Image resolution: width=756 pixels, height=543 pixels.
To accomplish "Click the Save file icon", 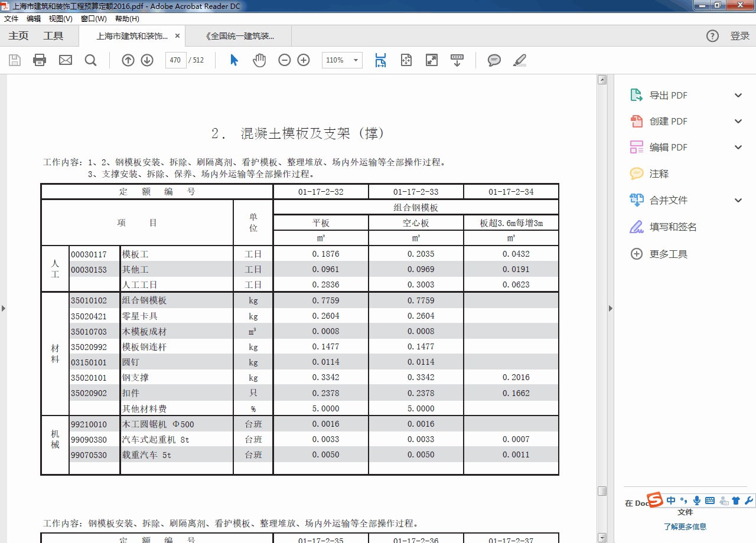I will pyautogui.click(x=15, y=60).
